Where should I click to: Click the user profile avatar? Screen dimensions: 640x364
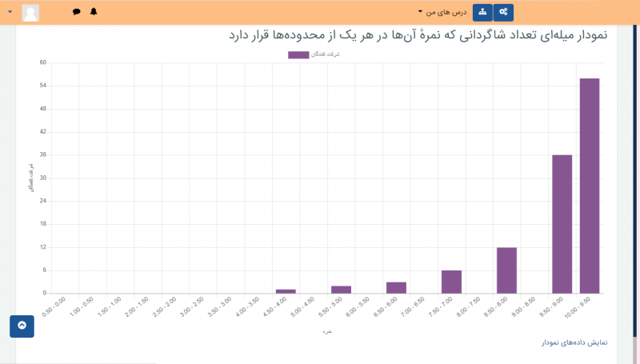30,13
